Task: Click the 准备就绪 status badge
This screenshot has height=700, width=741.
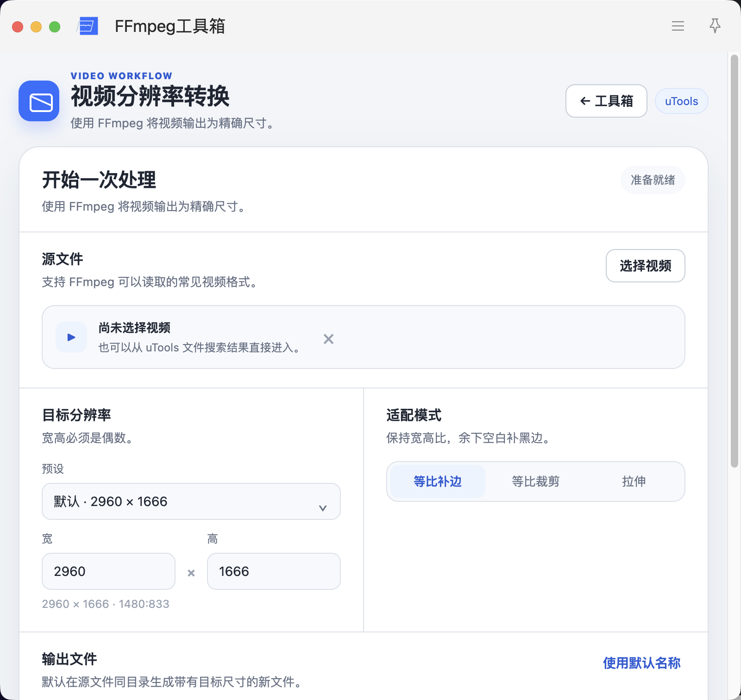Action: [653, 180]
